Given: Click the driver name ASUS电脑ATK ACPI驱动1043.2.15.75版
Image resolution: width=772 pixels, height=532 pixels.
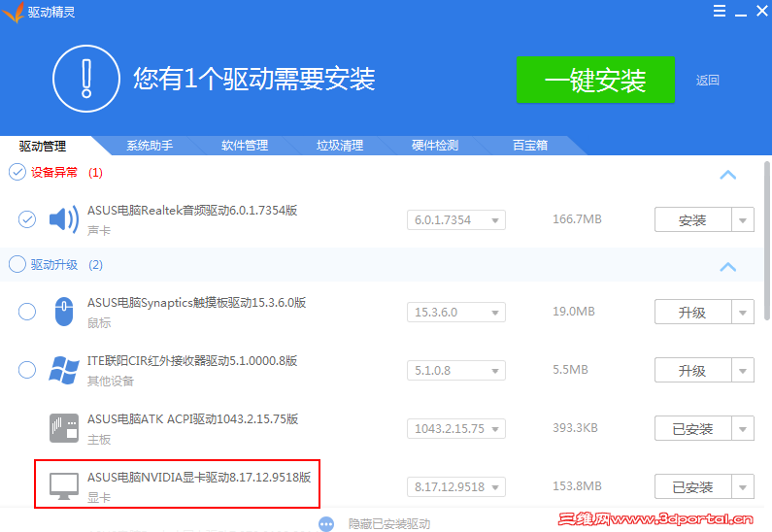Looking at the screenshot, I should tap(193, 419).
